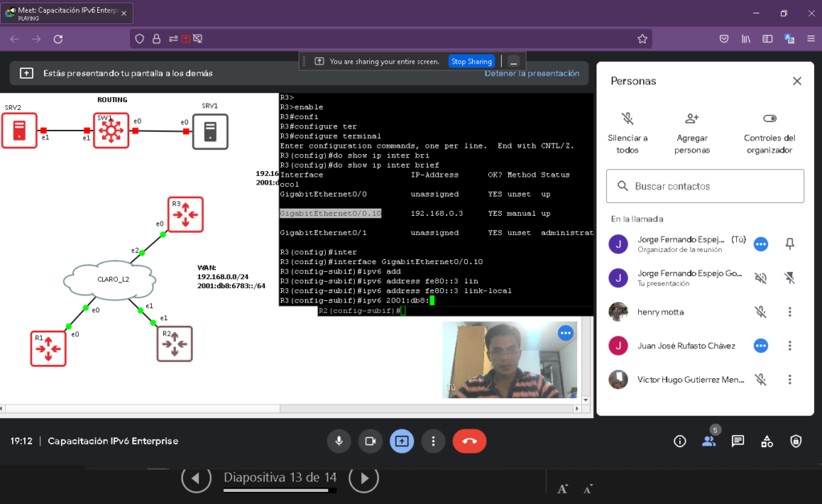
Task: Hang up the call with the red button
Action: tap(470, 441)
